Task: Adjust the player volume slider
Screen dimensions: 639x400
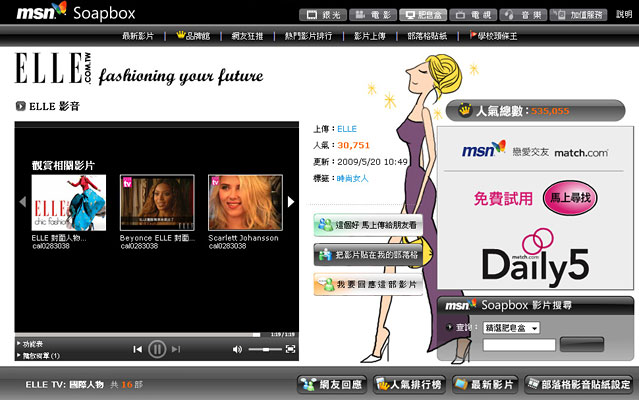Action: point(265,349)
